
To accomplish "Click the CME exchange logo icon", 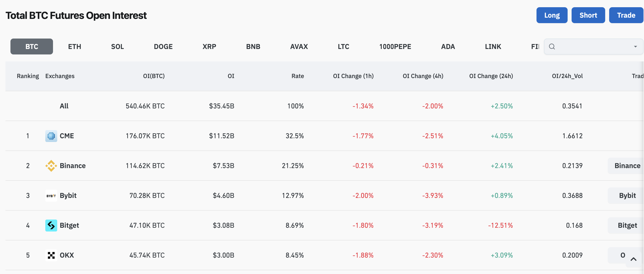I will click(x=51, y=136).
